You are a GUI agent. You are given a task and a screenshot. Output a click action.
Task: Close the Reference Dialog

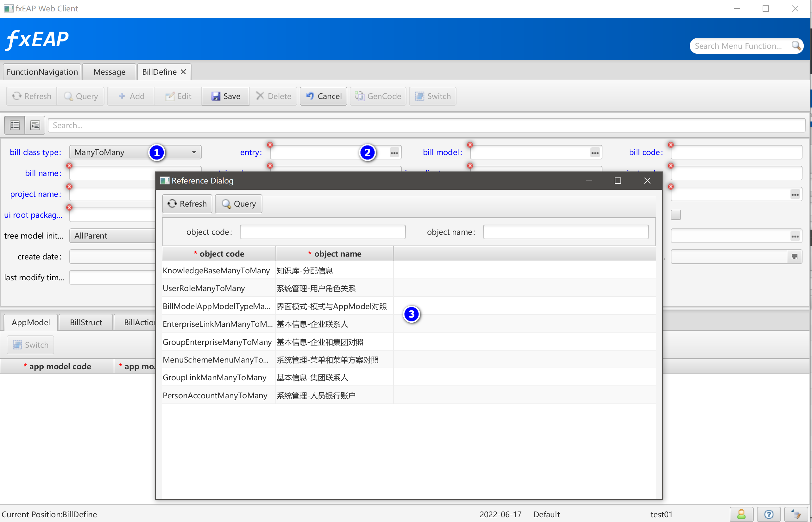(647, 181)
